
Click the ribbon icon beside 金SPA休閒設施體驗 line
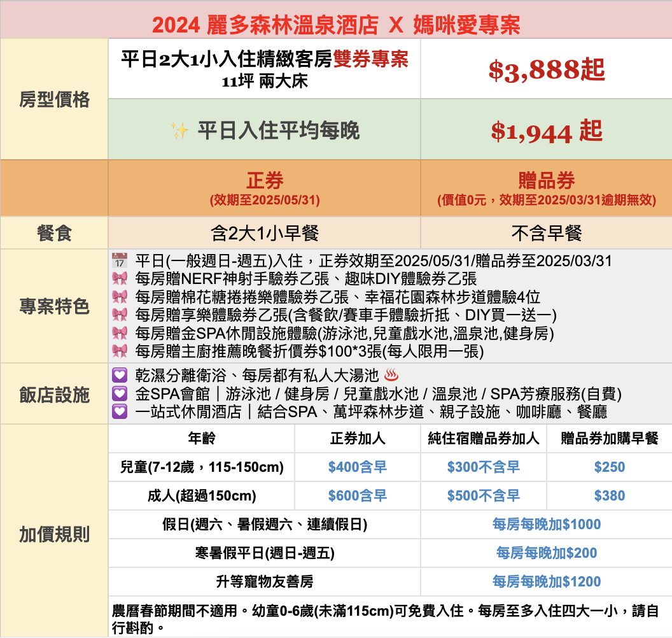119,333
